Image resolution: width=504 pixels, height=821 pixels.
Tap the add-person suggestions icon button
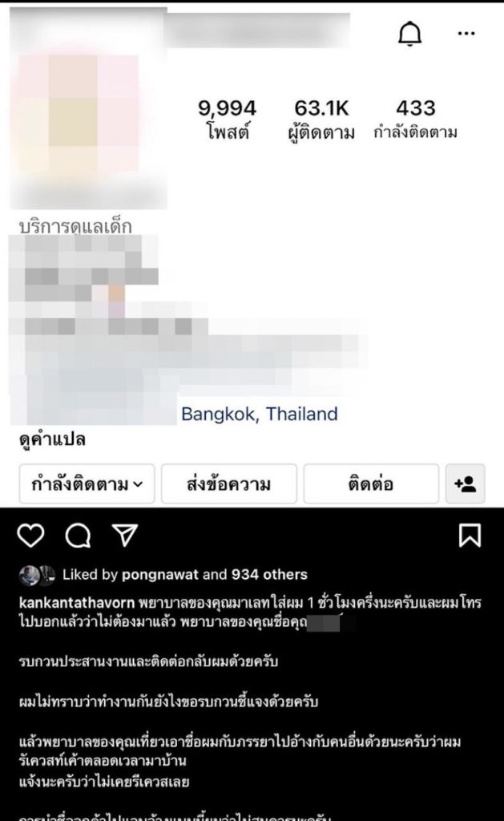coord(466,483)
